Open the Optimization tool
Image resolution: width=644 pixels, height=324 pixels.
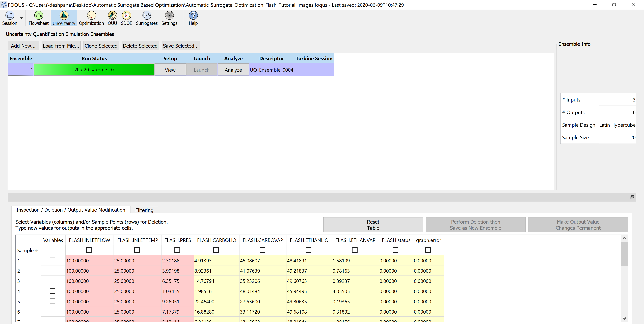tap(91, 15)
